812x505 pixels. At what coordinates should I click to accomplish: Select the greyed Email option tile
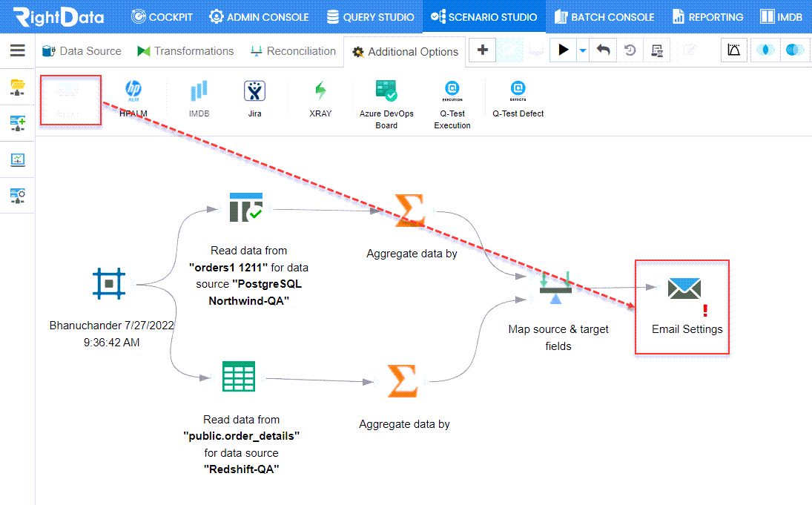[70, 100]
